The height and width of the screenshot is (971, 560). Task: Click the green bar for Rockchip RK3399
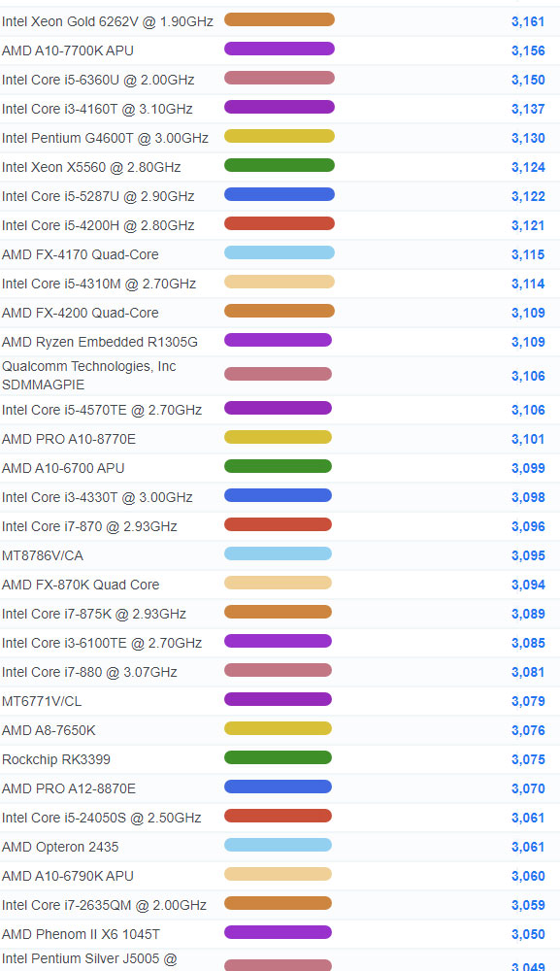tap(278, 757)
